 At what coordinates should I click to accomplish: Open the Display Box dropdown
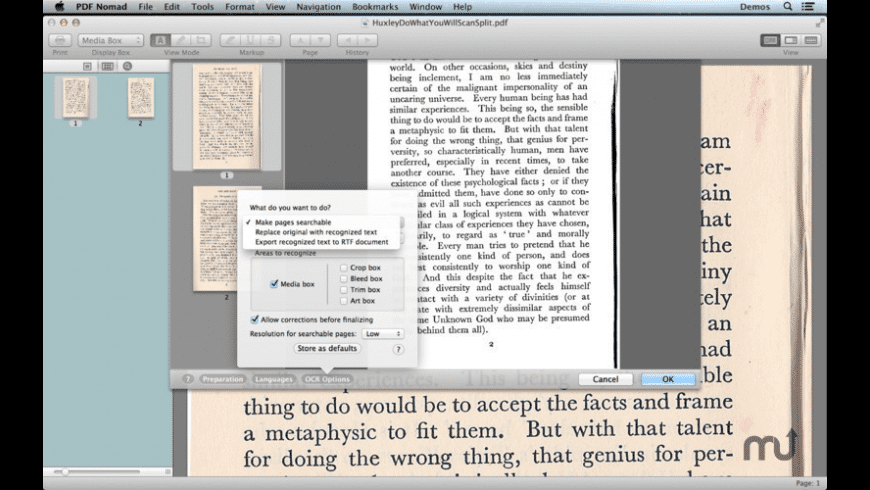pos(110,40)
